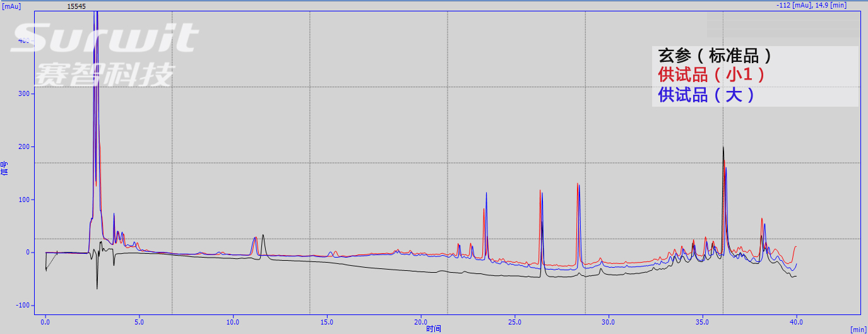Click the [mAu] unit label at top left
Viewport: 868px width, 334px height.
(11, 6)
